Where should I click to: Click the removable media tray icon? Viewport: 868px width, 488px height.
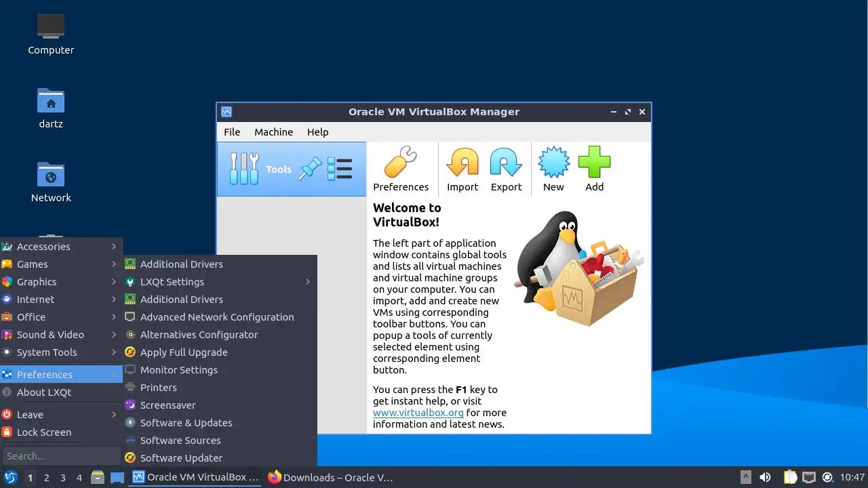(x=745, y=477)
